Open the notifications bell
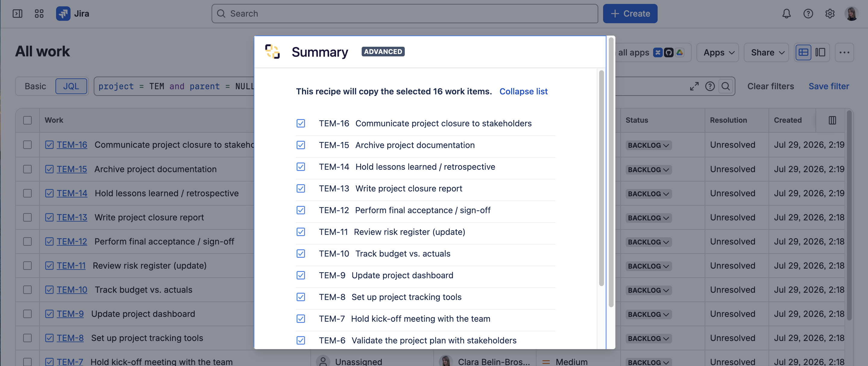868x366 pixels. [x=786, y=14]
